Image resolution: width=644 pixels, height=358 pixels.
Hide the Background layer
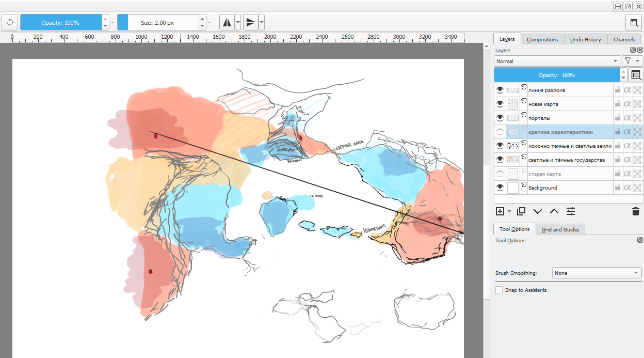(500, 188)
